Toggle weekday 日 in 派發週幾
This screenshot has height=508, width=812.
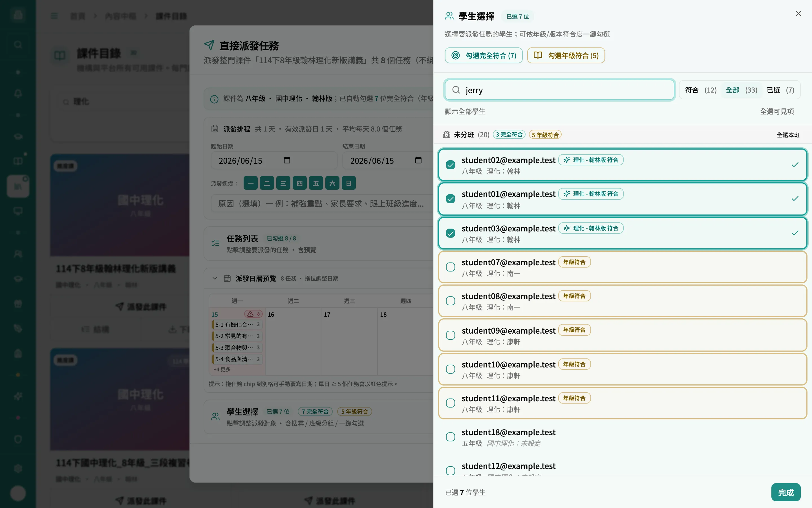coord(348,183)
